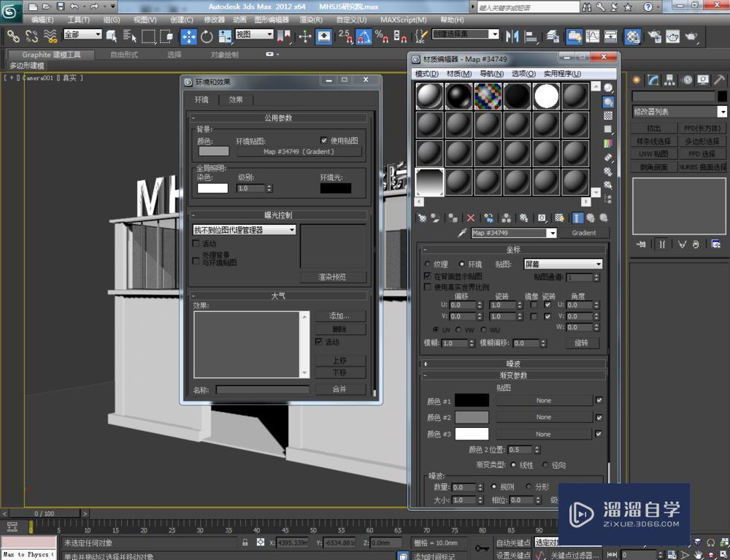Click the Delete Map icon in Material Editor
730x560 pixels.
click(471, 218)
